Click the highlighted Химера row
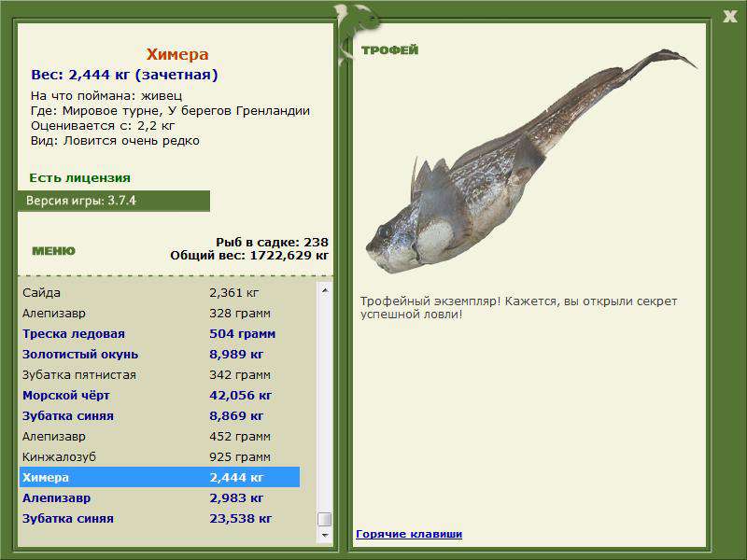Viewport: 747px width, 560px height. click(160, 477)
